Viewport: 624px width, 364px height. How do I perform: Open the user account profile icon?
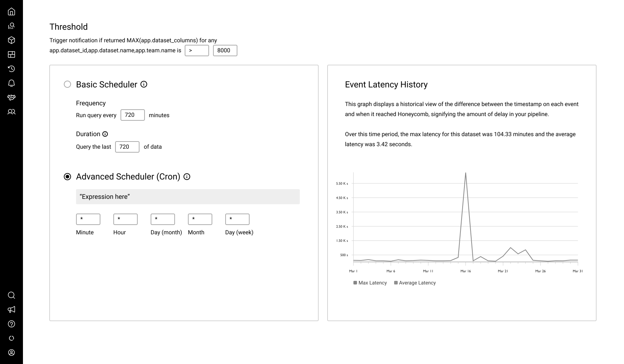pyautogui.click(x=11, y=353)
